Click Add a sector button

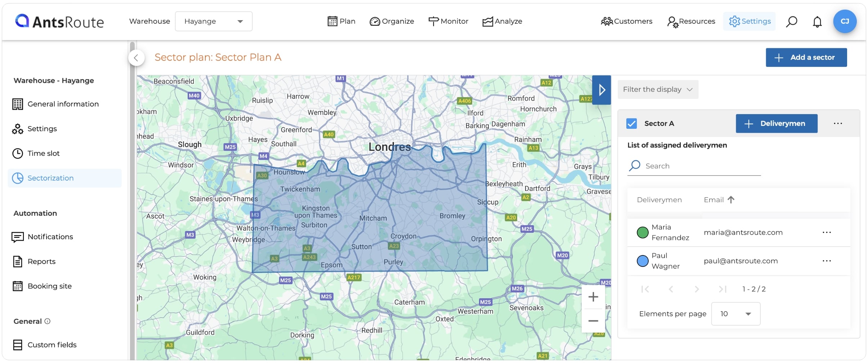pos(806,57)
